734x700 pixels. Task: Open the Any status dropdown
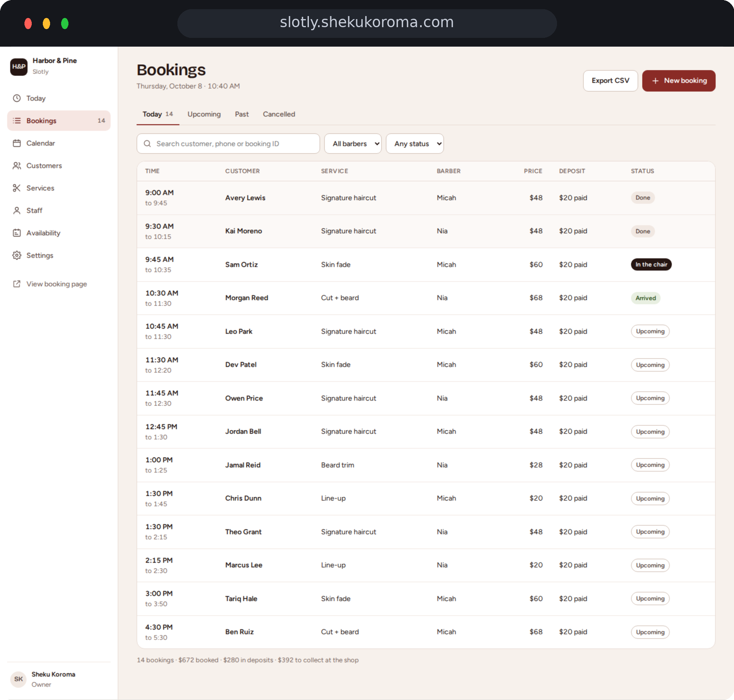pyautogui.click(x=415, y=143)
